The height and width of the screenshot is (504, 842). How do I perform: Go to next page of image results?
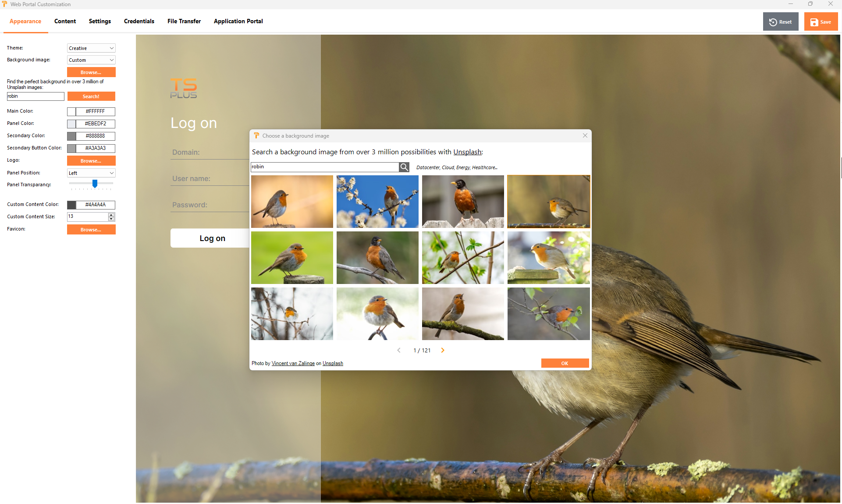(x=443, y=350)
